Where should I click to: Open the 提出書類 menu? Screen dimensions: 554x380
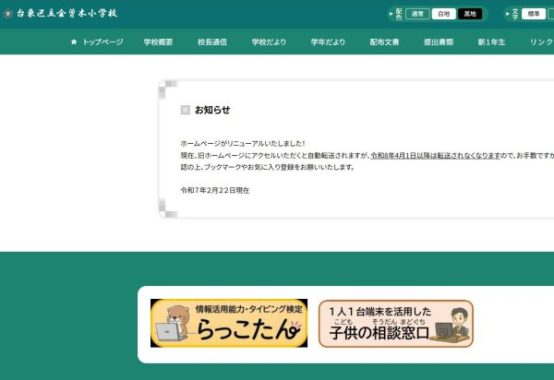438,42
